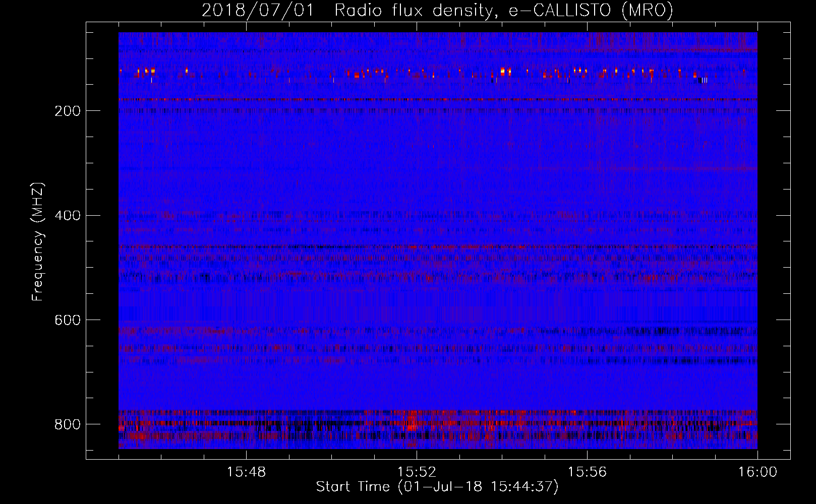Click the 'Start Time (01-Jul-18 15:44:37)' label
The height and width of the screenshot is (504, 816).
(437, 487)
